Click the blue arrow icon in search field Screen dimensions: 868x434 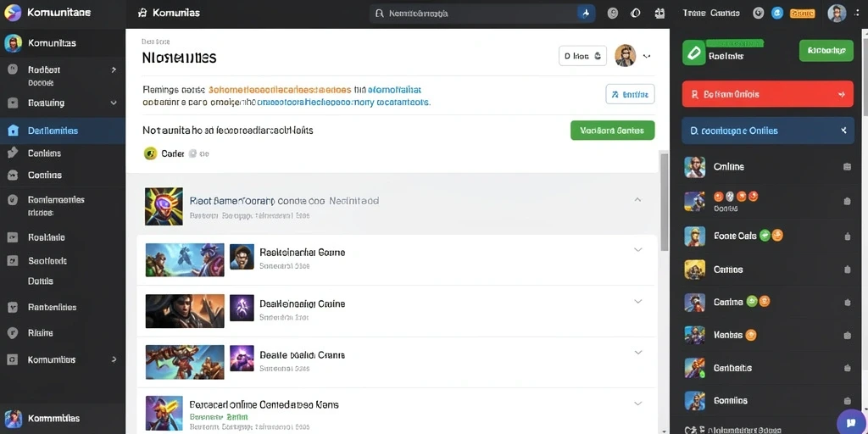586,14
